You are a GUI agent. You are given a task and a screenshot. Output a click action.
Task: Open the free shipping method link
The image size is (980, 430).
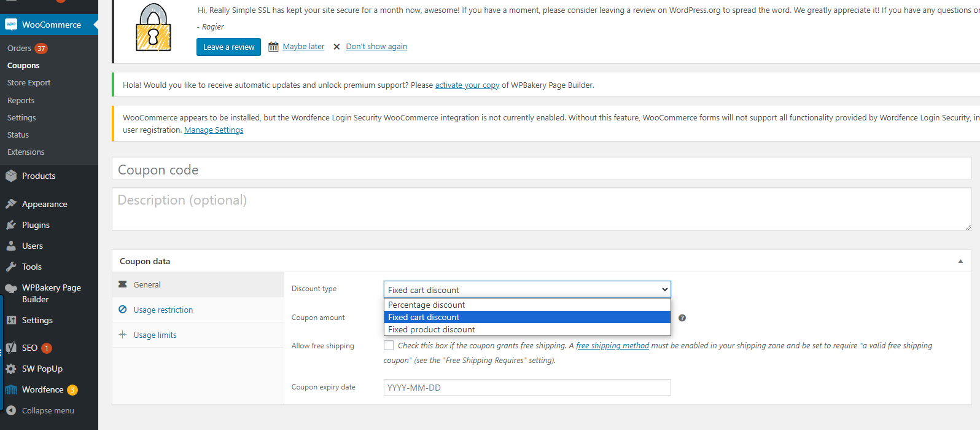612,346
